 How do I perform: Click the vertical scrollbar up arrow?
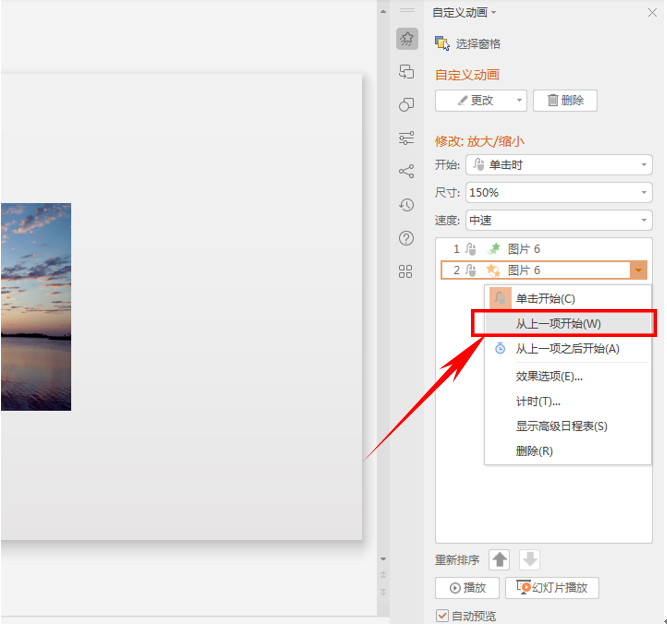point(383,12)
